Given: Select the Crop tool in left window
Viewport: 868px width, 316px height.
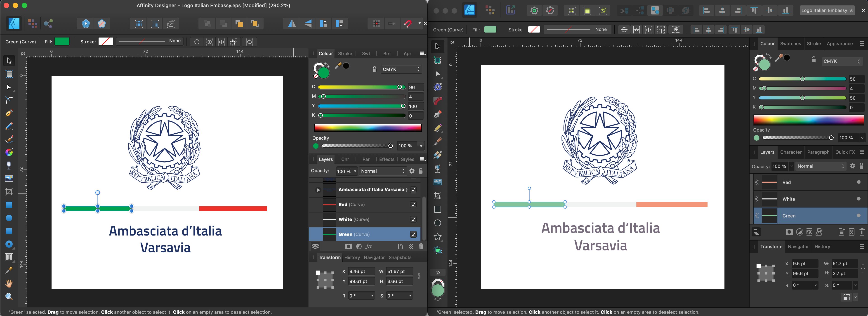Looking at the screenshot, I should (x=9, y=192).
